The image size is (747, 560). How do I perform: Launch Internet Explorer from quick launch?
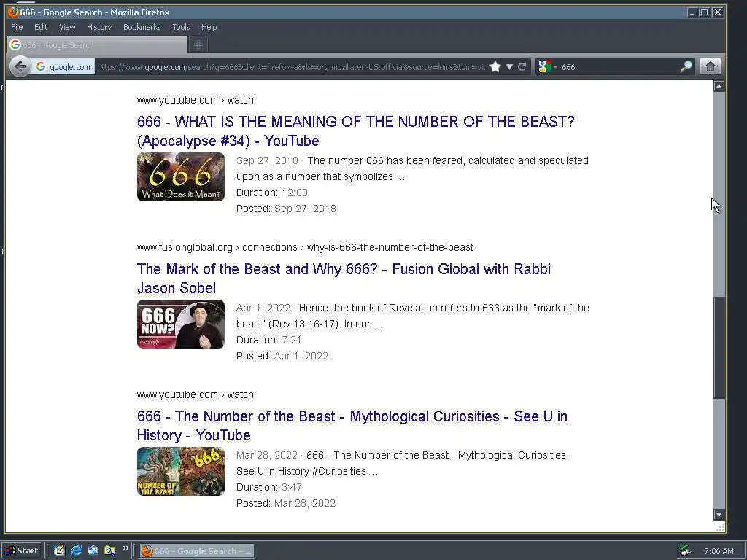pos(76,551)
